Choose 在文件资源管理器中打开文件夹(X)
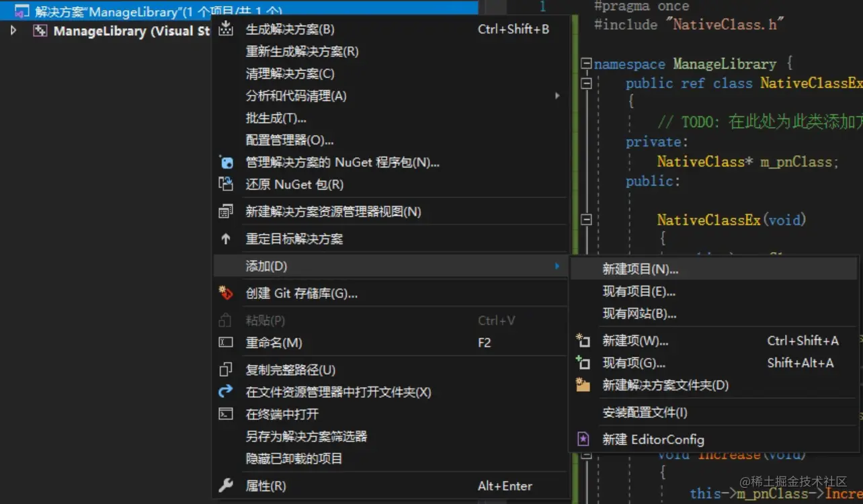The height and width of the screenshot is (504, 863). point(390,392)
